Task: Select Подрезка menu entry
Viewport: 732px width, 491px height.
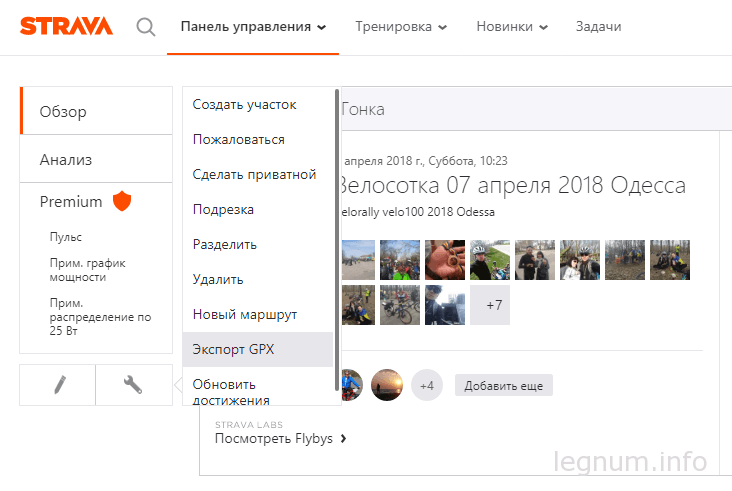Action: point(258,209)
